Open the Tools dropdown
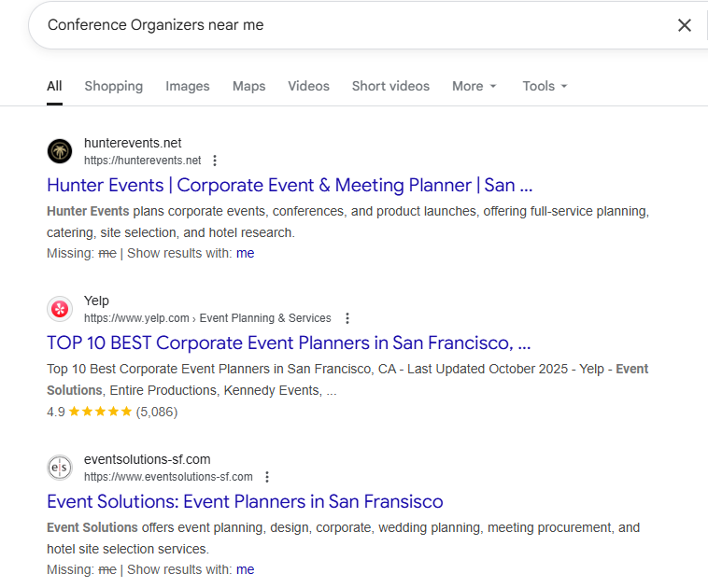Screen dimensions: 708x588 (x=545, y=86)
